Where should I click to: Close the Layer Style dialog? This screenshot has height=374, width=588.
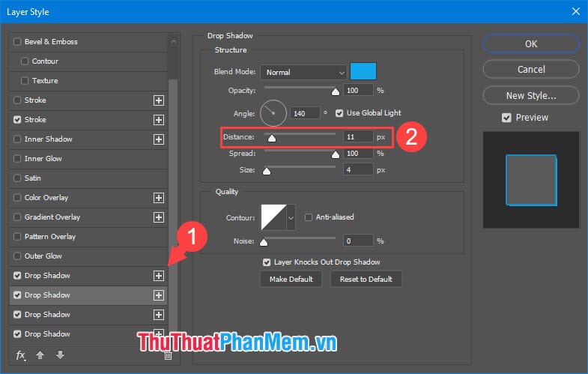[575, 12]
